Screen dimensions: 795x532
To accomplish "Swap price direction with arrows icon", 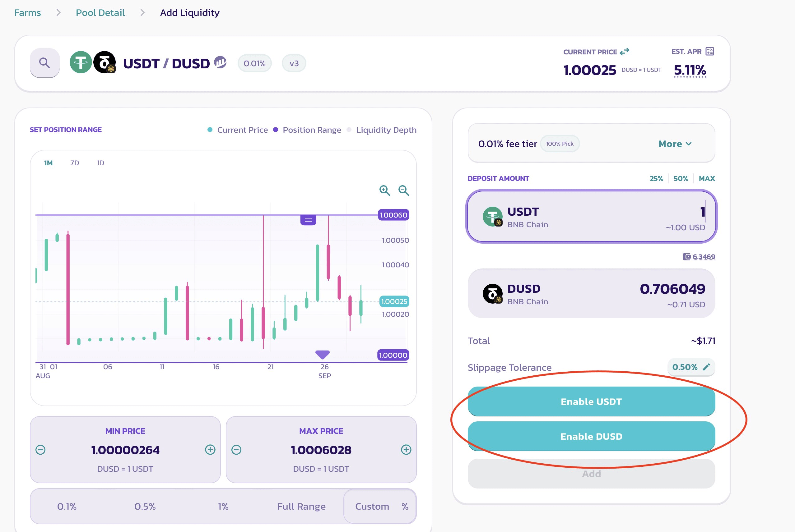I will (x=624, y=52).
